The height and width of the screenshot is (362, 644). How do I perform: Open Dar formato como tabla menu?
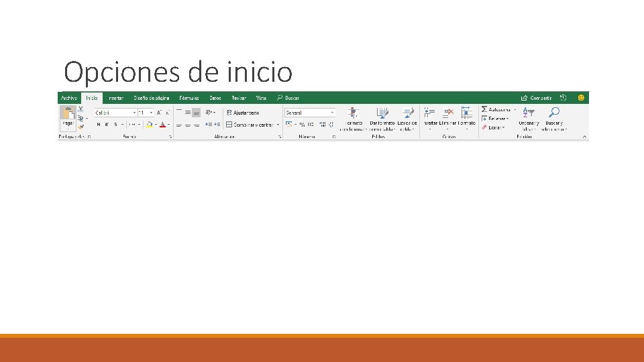[x=382, y=119]
